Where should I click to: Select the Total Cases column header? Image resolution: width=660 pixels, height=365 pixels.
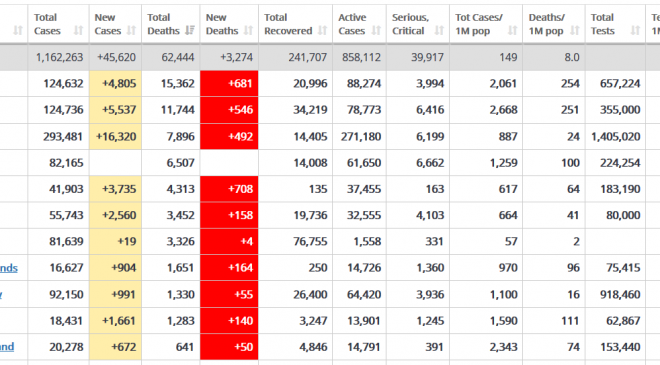click(x=58, y=24)
